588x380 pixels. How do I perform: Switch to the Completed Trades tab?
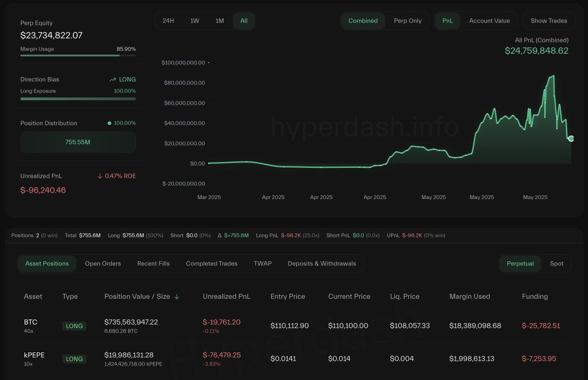pyautogui.click(x=211, y=263)
